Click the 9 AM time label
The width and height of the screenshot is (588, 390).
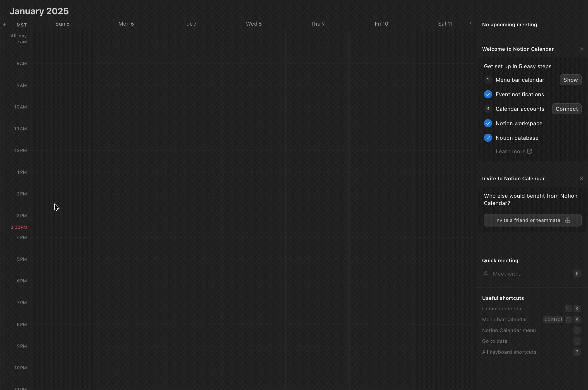coord(22,85)
